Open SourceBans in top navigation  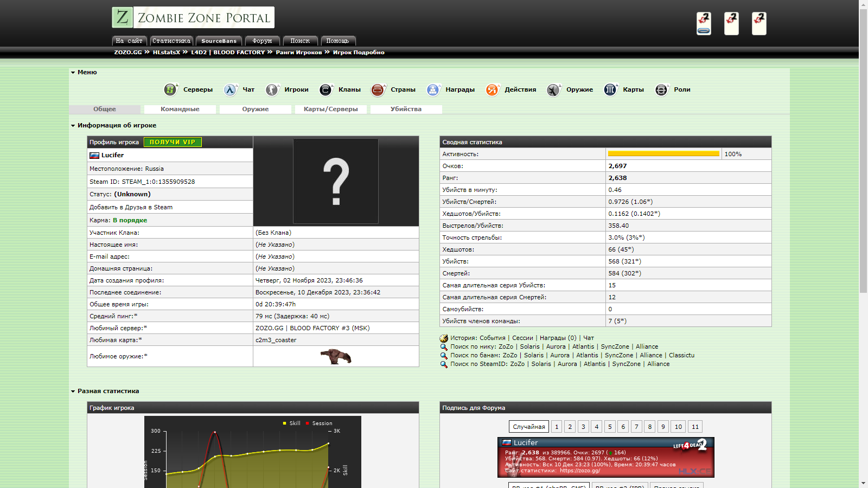click(x=219, y=41)
